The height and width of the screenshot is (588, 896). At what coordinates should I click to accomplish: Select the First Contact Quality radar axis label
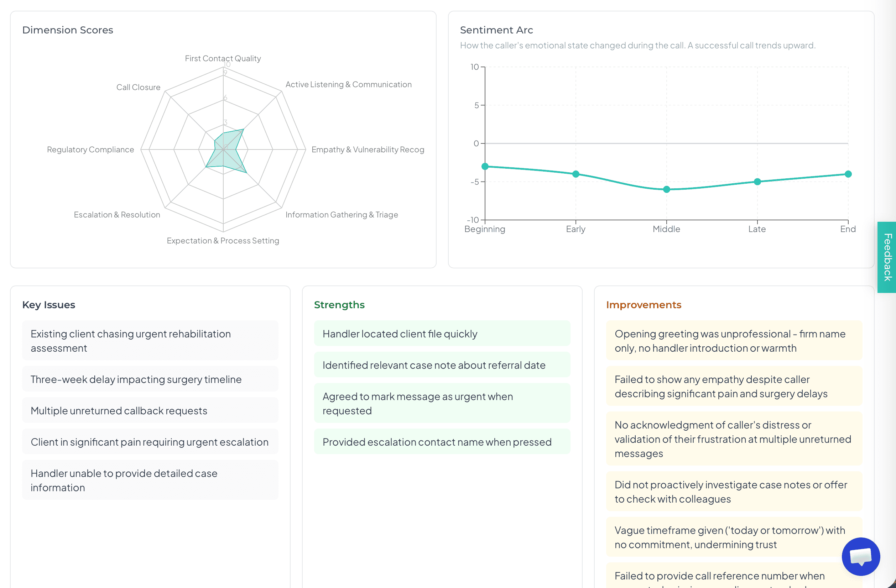pos(223,58)
